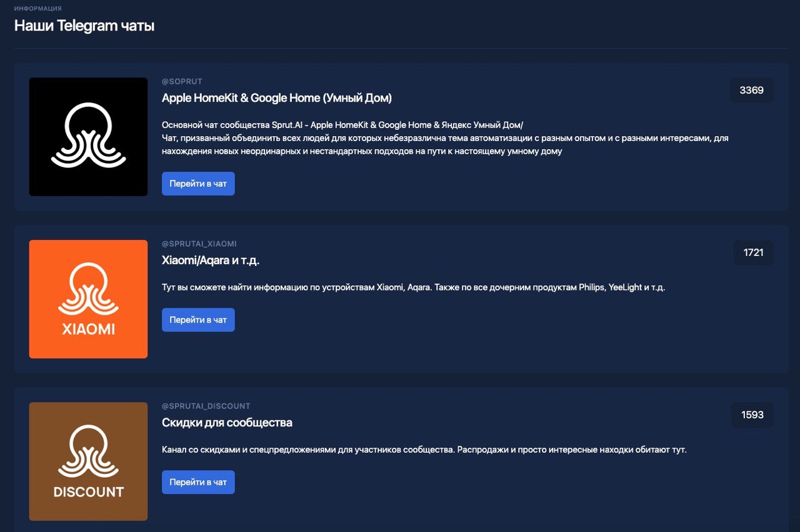Open the 'Xiaomi/Aqara и т.д.' title

(x=211, y=260)
